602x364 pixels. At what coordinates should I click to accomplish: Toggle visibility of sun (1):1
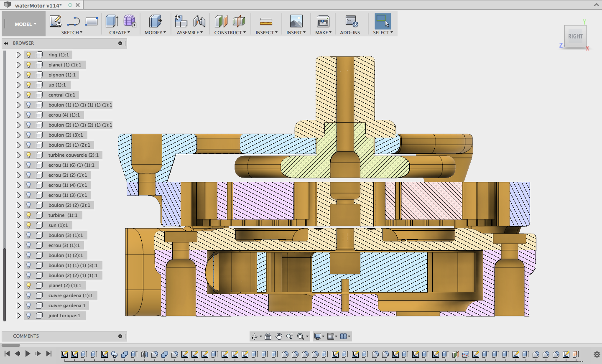click(29, 225)
